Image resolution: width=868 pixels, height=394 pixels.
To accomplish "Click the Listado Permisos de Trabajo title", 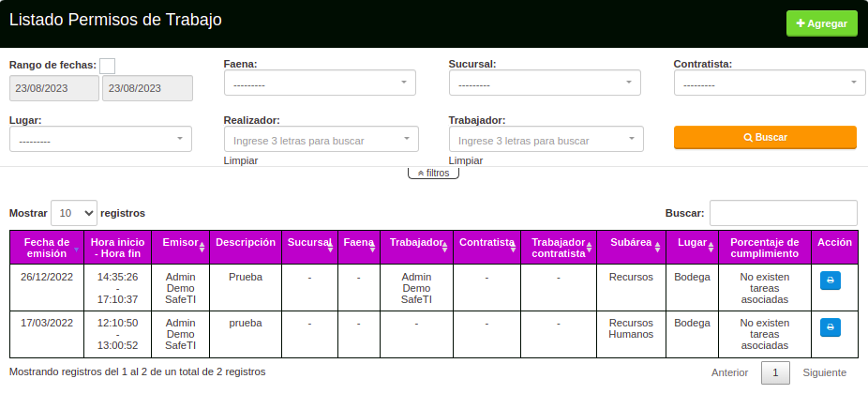I will click(x=115, y=20).
